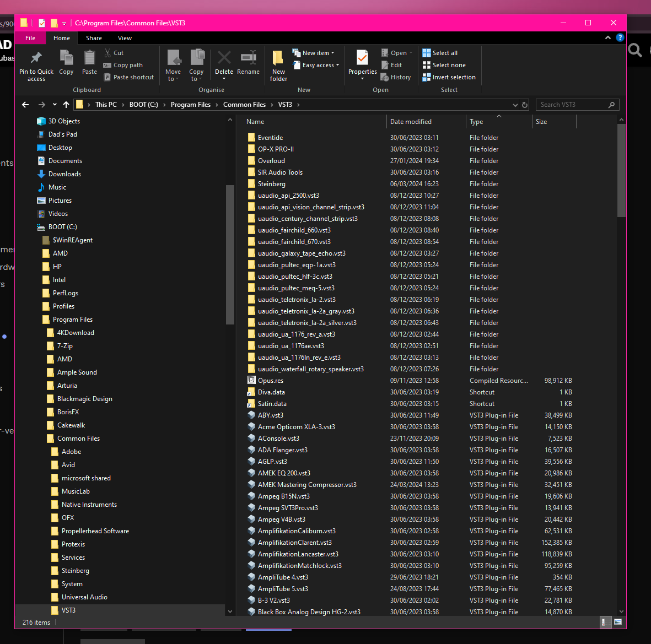Create a New folder from ribbon
The width and height of the screenshot is (651, 644).
[278, 66]
